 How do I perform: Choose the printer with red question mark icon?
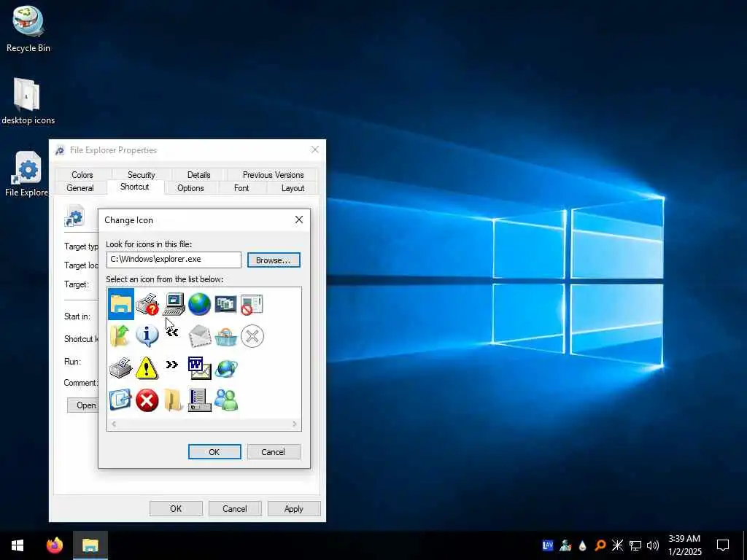coord(147,304)
